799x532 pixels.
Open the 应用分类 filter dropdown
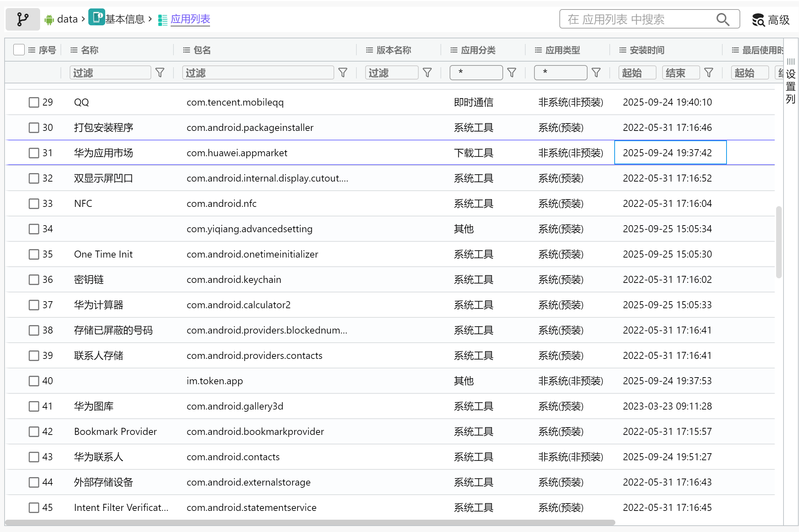click(476, 72)
